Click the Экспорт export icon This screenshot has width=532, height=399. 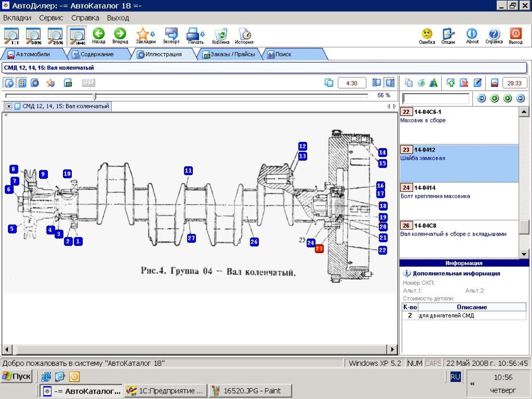coord(171,35)
